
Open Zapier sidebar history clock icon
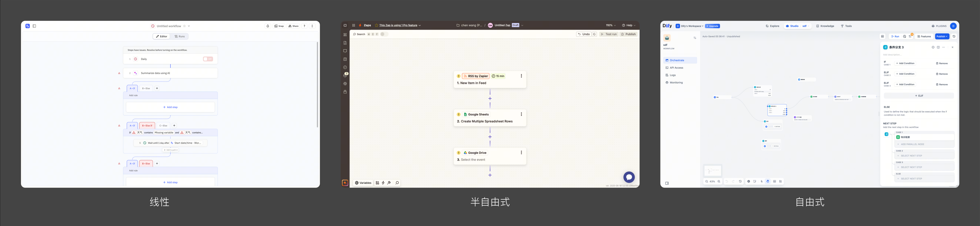[x=345, y=67]
